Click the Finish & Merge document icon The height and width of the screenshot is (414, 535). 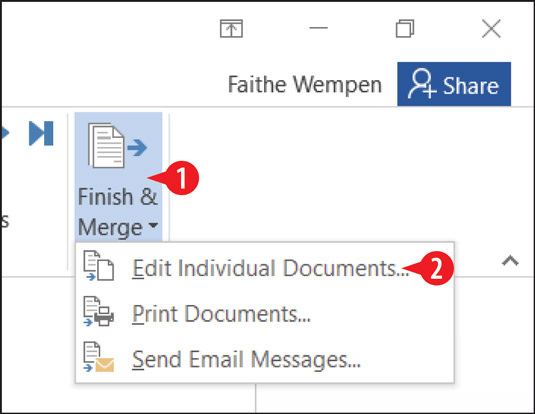point(117,146)
